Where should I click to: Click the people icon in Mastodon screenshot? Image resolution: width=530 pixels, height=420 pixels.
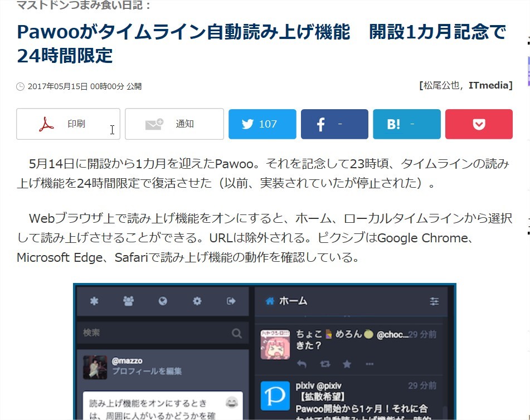click(128, 301)
